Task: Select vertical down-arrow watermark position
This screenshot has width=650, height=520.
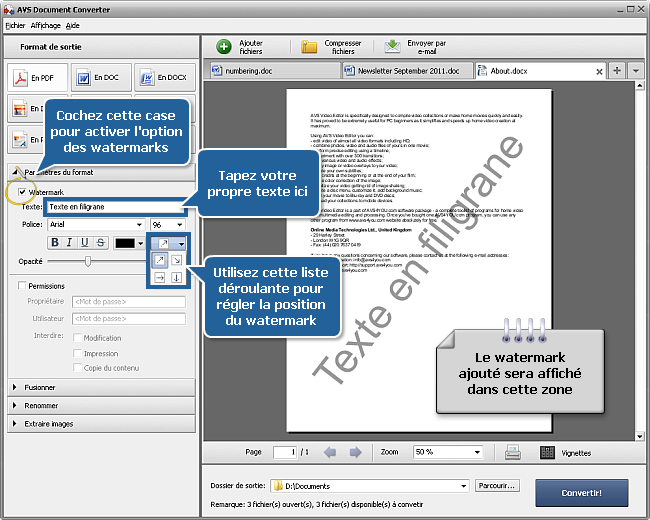Action: point(177,277)
